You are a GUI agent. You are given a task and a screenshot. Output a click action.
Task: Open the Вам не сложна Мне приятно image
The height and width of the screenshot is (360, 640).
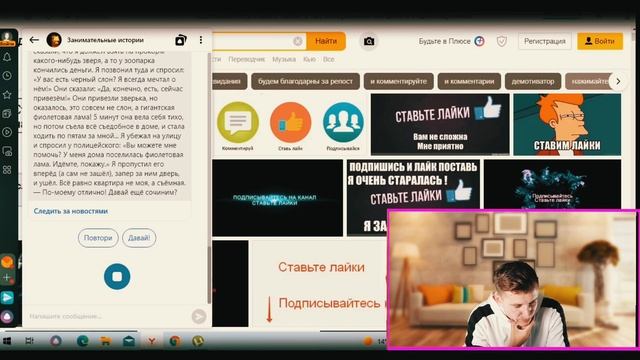440,124
